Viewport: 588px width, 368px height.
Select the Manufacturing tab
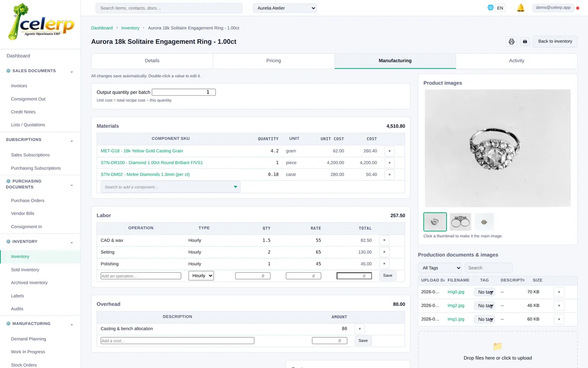coord(395,61)
